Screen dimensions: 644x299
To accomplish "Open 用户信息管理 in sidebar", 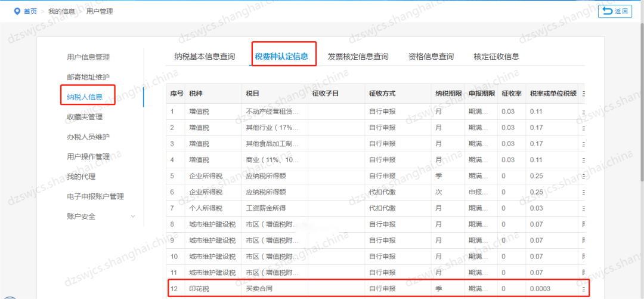I will [x=88, y=57].
